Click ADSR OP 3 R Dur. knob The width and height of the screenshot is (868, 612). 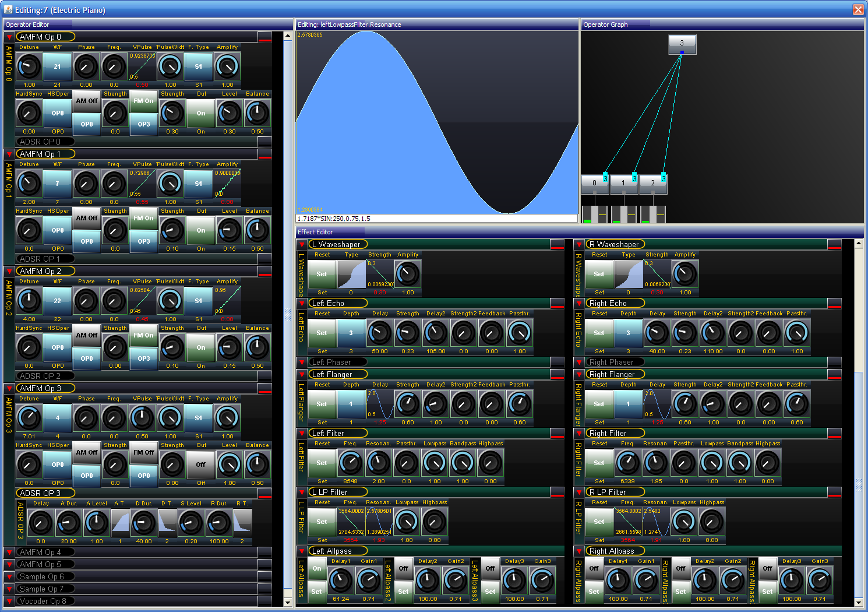click(219, 523)
